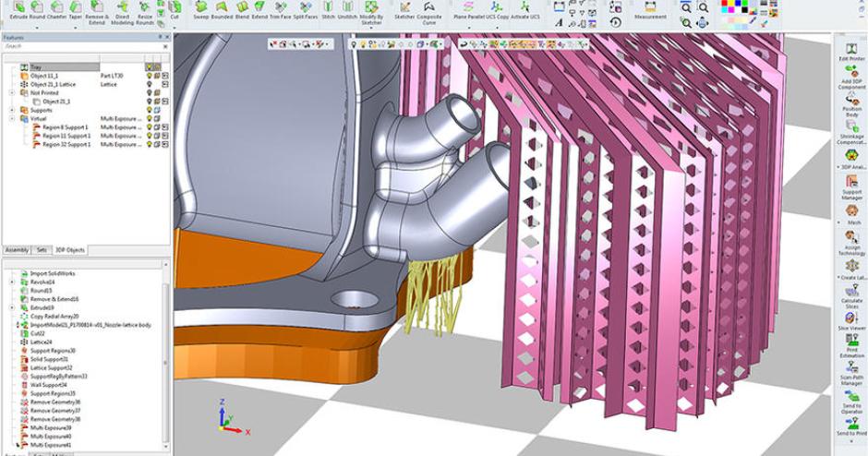This screenshot has height=456, width=868.
Task: Toggle visibility bulb for Object 11_1
Action: (149, 76)
